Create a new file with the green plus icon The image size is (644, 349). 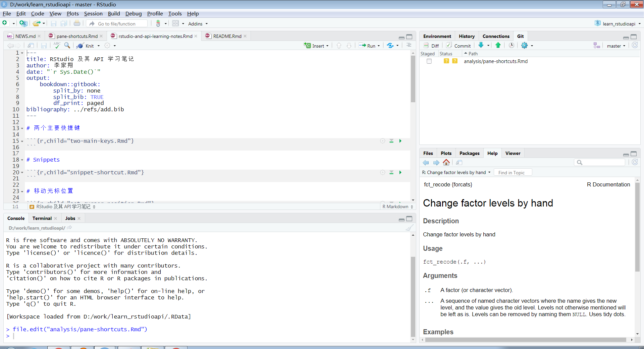tap(5, 23)
